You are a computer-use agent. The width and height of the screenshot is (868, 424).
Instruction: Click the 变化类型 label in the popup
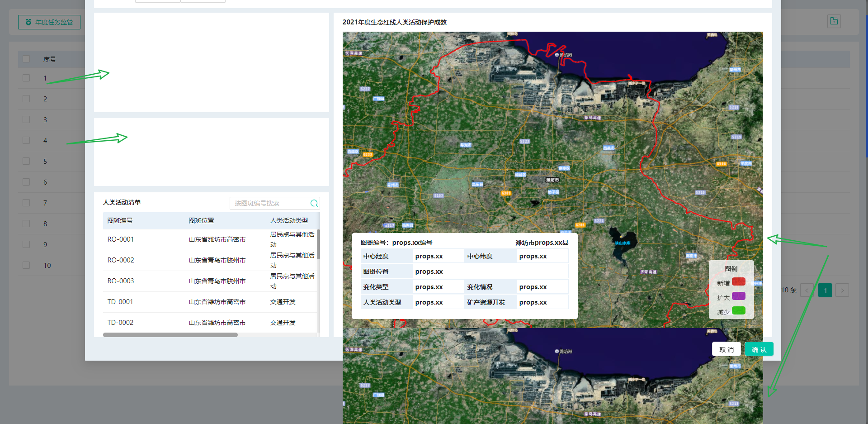pyautogui.click(x=376, y=287)
